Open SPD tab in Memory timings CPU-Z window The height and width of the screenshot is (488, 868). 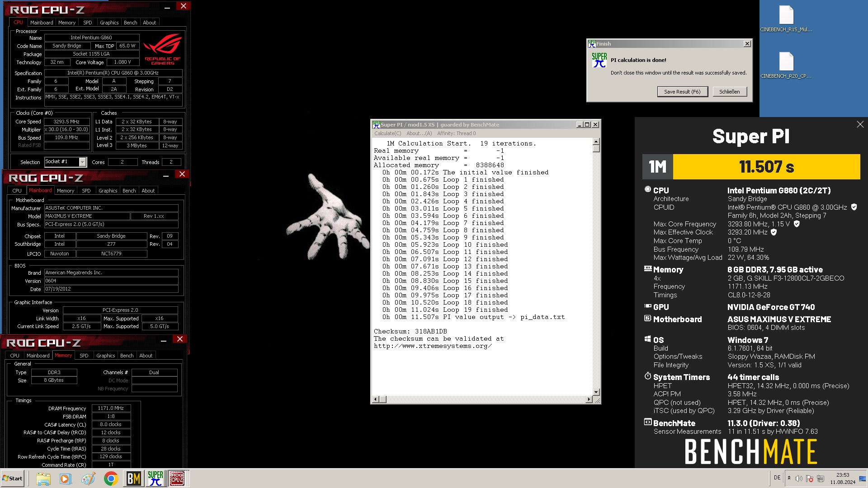tap(84, 356)
